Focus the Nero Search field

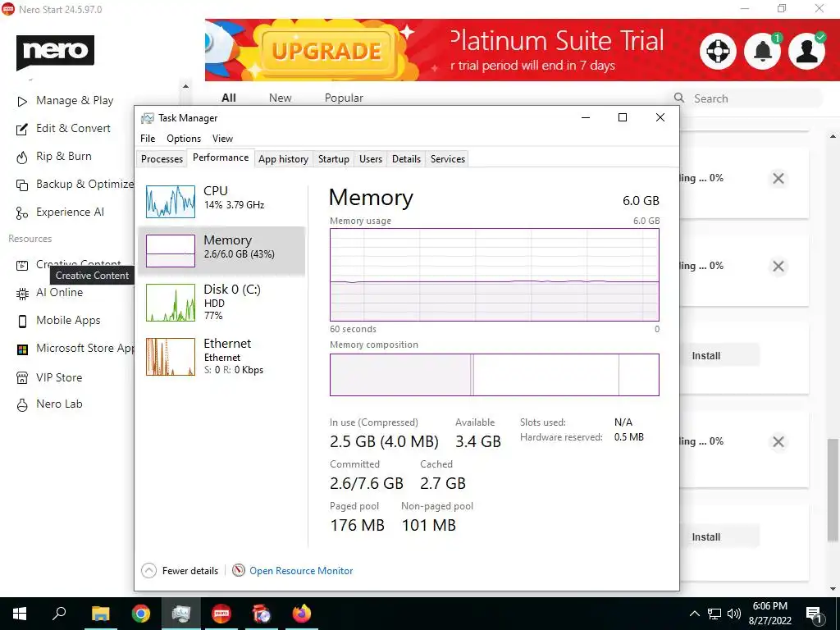(748, 98)
